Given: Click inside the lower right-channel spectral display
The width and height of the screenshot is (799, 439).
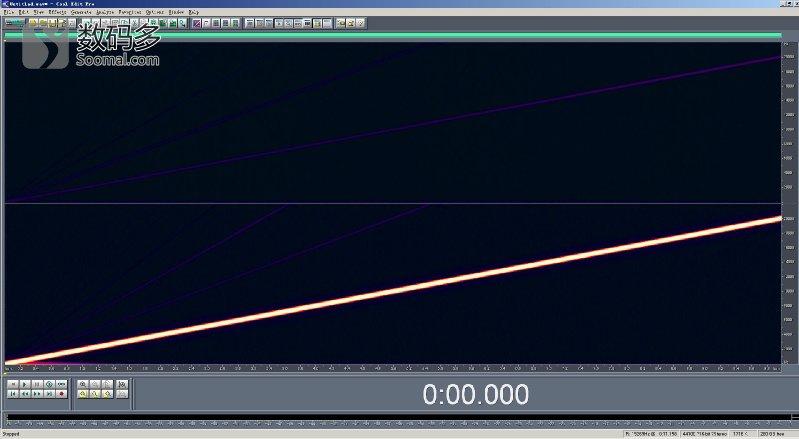Looking at the screenshot, I should pos(392,284).
